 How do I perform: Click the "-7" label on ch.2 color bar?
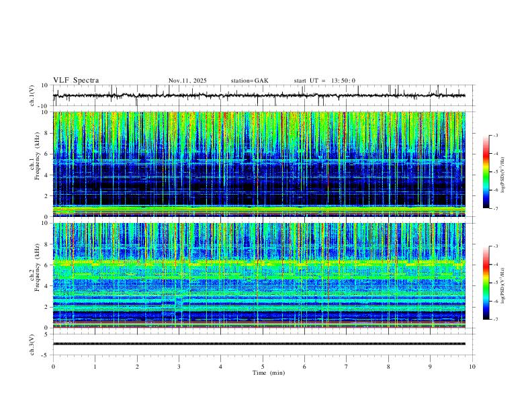496,320
